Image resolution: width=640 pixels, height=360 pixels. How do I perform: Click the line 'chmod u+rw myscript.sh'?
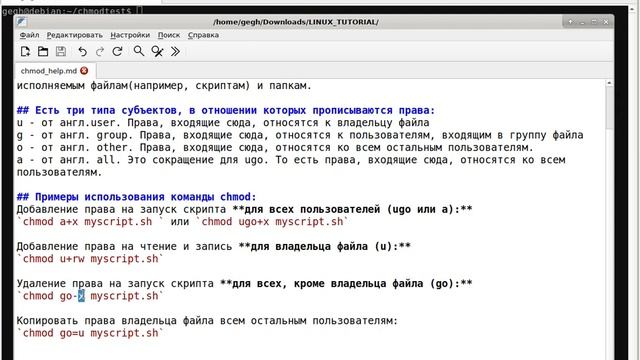click(90, 259)
